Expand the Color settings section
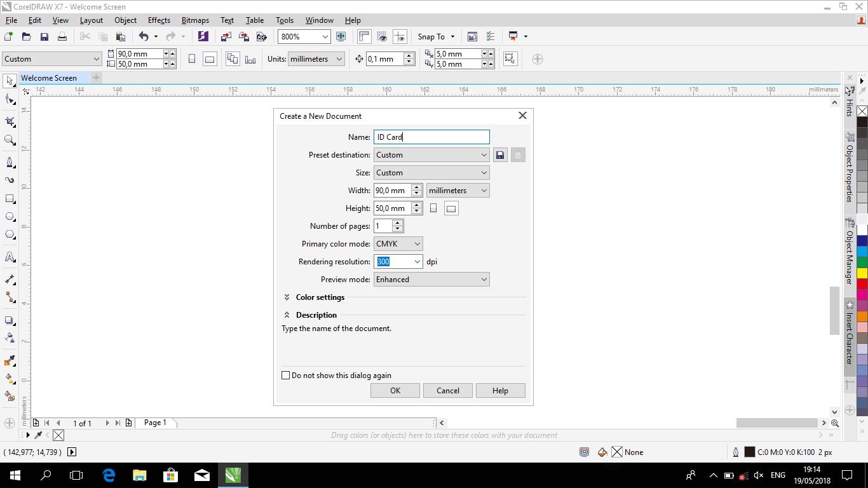This screenshot has height=488, width=868. pos(287,297)
